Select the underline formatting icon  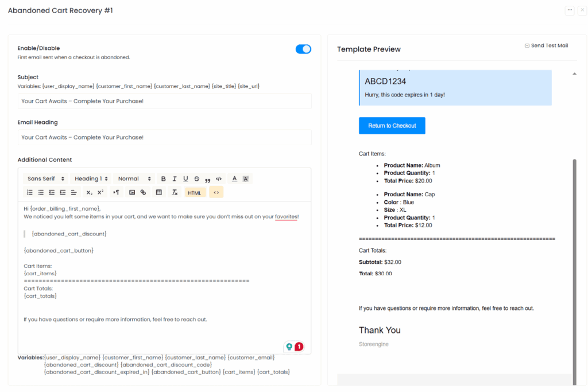(x=185, y=178)
